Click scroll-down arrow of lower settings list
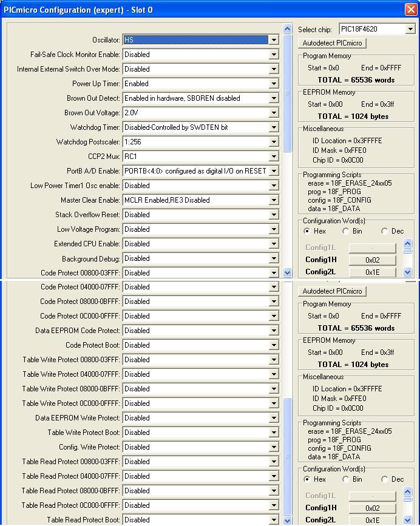Screen dimensions: 420x526 (x=288, y=521)
